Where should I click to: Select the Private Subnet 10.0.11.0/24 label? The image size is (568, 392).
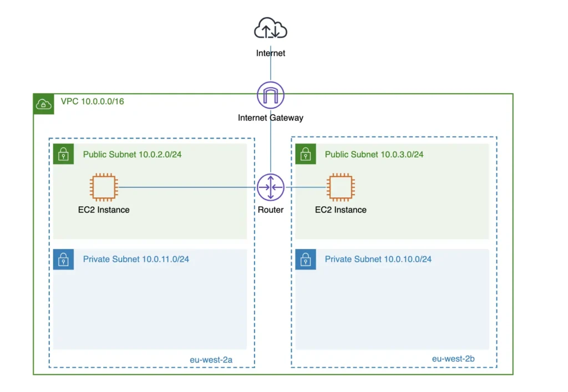pyautogui.click(x=136, y=259)
